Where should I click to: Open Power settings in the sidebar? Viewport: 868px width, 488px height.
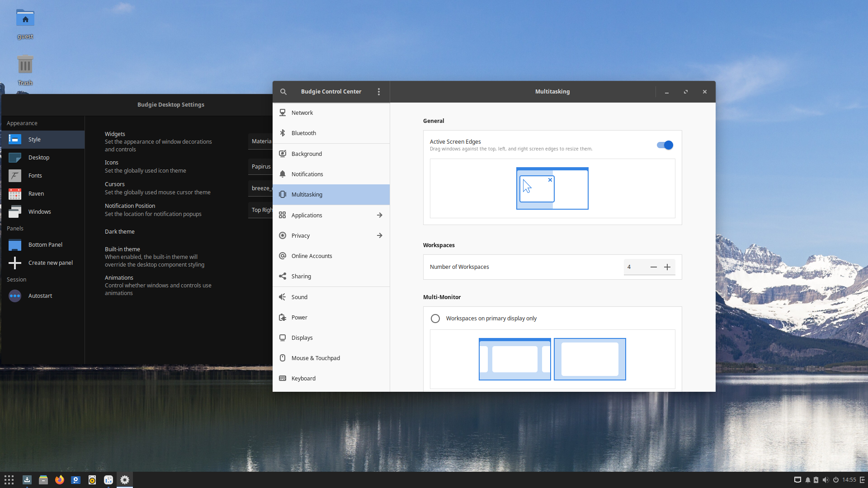coord(331,318)
